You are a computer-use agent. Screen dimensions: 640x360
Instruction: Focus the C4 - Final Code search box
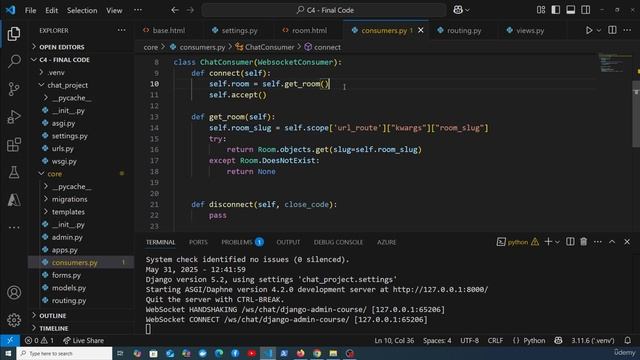pos(324,10)
